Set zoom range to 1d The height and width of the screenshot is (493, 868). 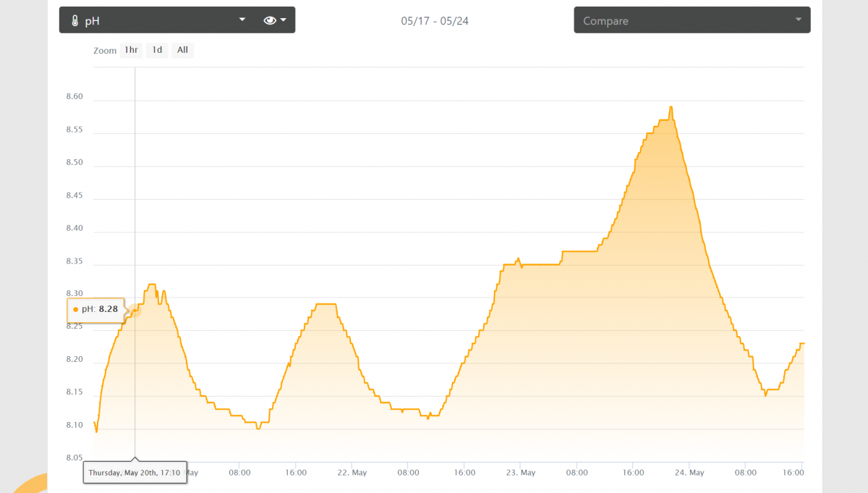click(x=157, y=50)
